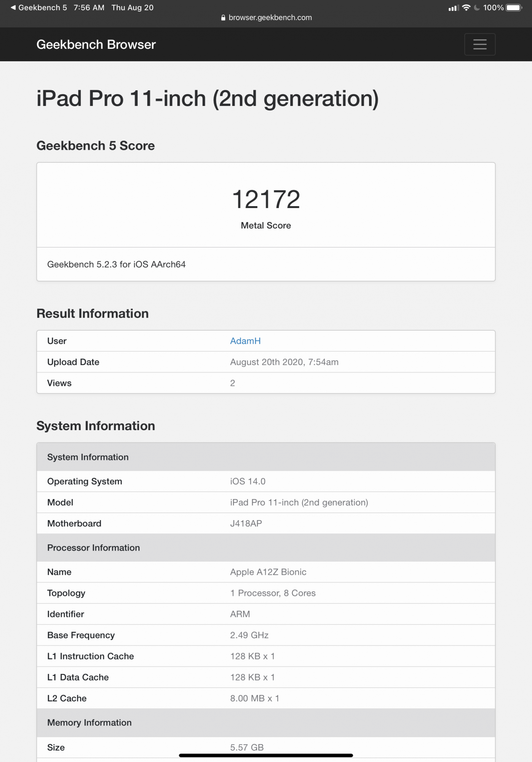Select upload date August 20th 2020, 7:54am
Viewport: 532px width, 762px height.
pyautogui.click(x=284, y=362)
